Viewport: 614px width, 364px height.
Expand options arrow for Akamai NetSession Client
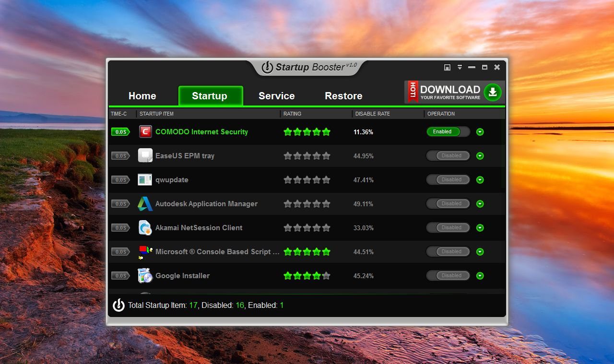click(480, 228)
